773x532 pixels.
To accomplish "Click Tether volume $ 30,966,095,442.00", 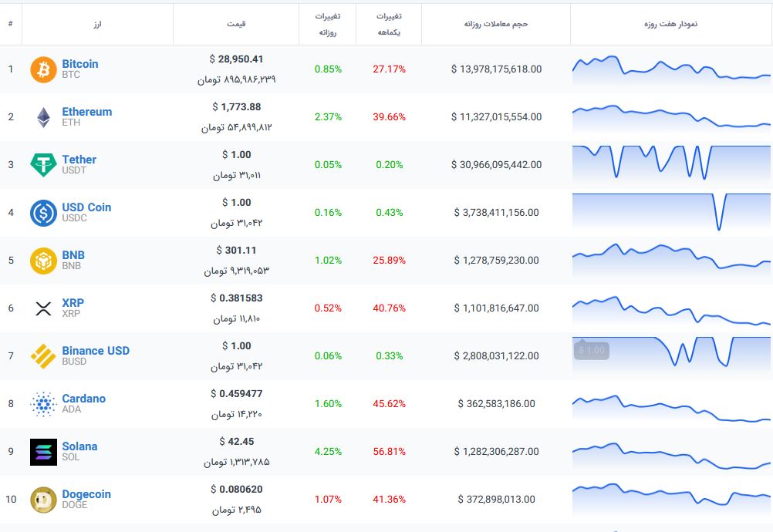I will [496, 164].
